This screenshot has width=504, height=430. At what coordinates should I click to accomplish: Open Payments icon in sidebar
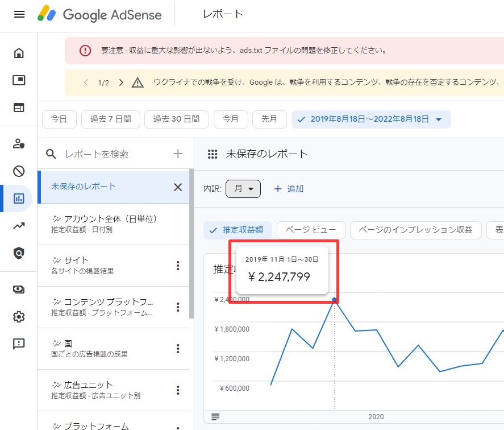click(19, 290)
